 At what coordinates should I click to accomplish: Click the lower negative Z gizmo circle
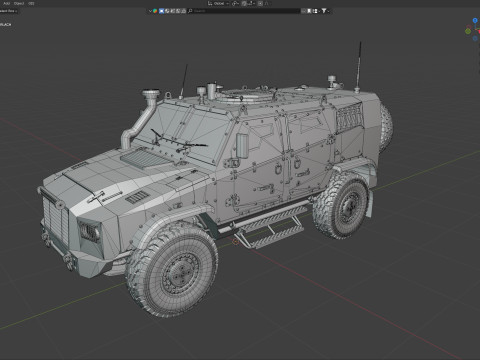(475, 39)
